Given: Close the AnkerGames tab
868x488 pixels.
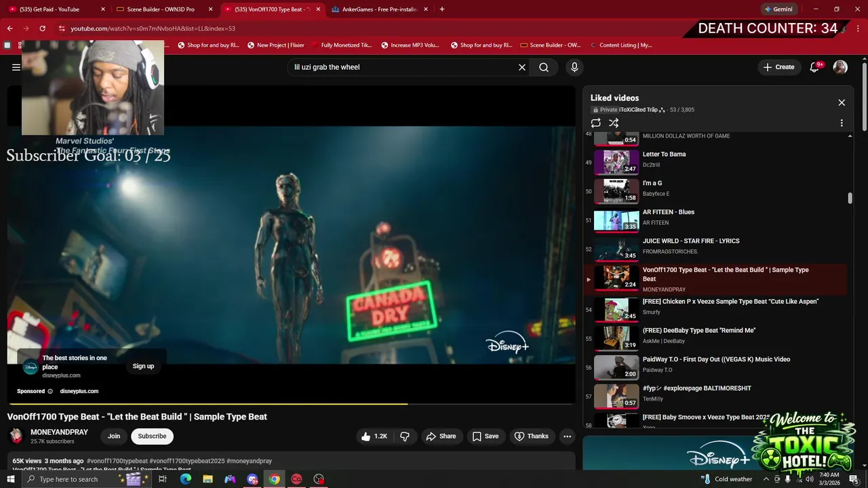Looking at the screenshot, I should click(425, 9).
